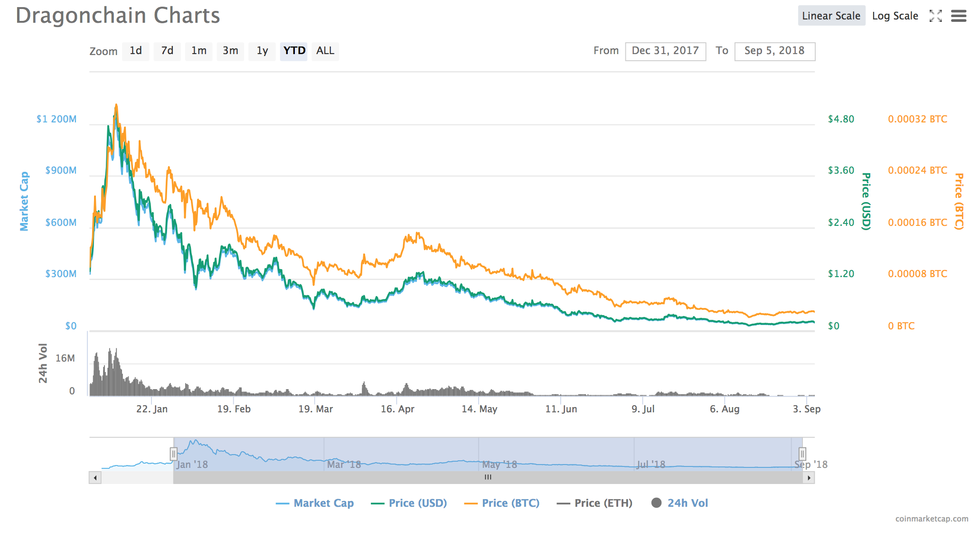
Task: Set zoom range to 1y
Action: 262,51
